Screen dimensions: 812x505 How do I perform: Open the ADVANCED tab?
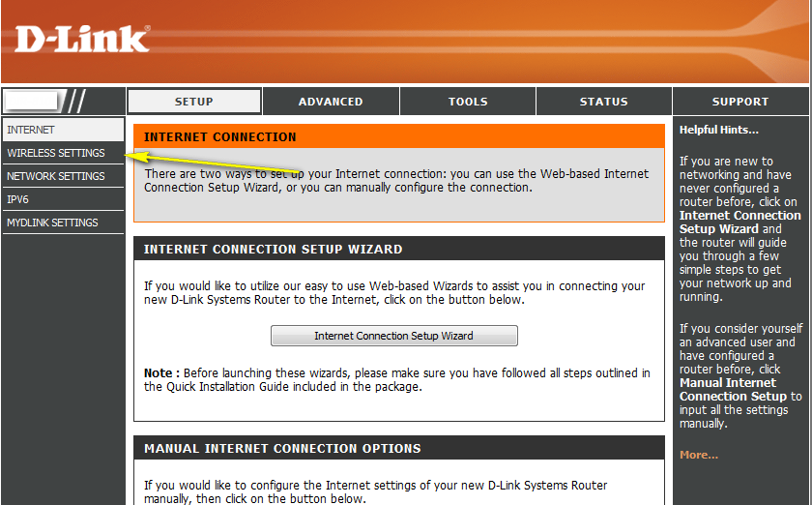tap(331, 102)
